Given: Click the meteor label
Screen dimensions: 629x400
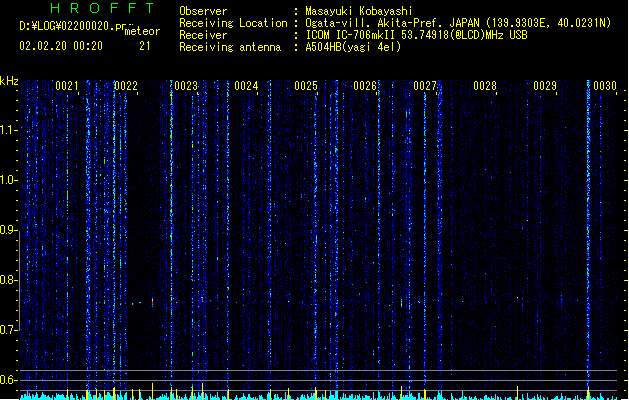Looking at the screenshot, I should click(x=142, y=31).
